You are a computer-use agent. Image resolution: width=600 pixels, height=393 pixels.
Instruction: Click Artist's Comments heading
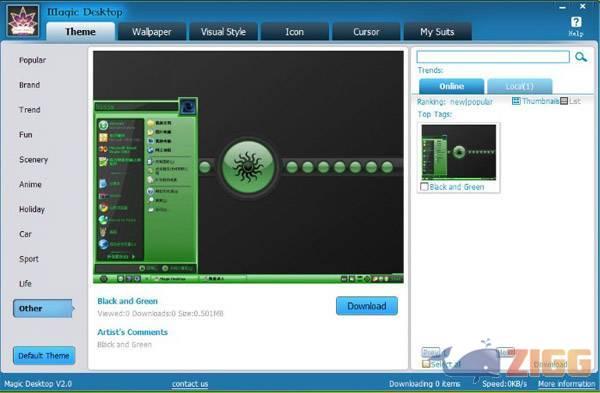pos(132,332)
